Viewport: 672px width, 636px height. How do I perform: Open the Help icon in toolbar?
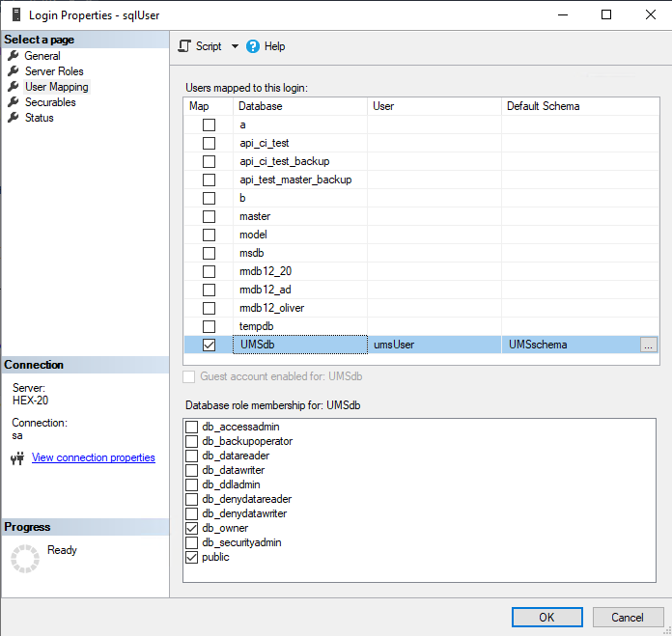[x=253, y=46]
